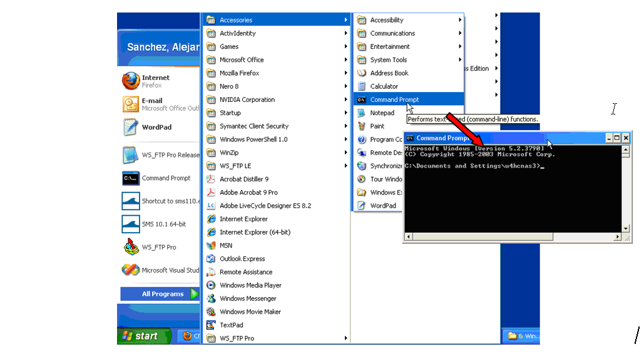Select Command Prompt in Accessories submenu

409,99
